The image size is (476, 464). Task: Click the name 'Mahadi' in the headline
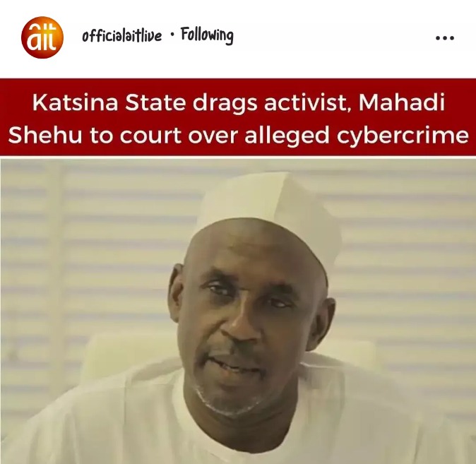pos(401,102)
